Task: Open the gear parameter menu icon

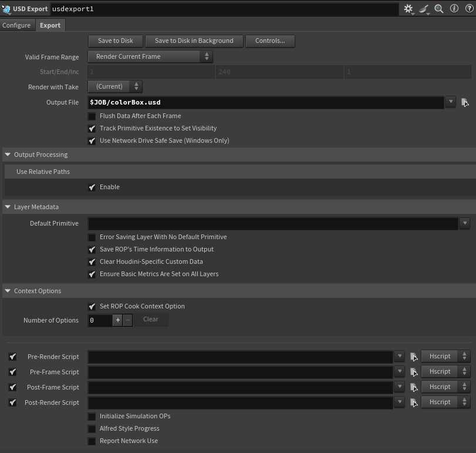Action: coord(409,9)
